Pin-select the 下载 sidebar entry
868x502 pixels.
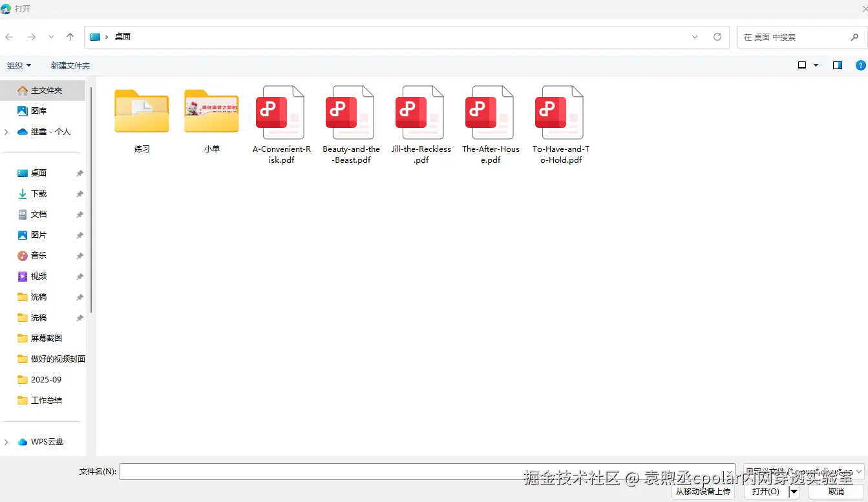click(37, 193)
